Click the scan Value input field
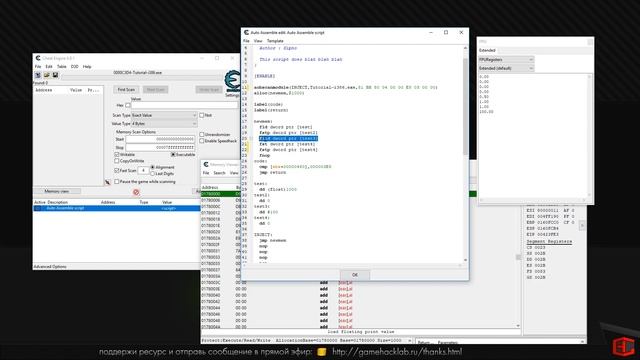640x360 pixels. (x=184, y=105)
